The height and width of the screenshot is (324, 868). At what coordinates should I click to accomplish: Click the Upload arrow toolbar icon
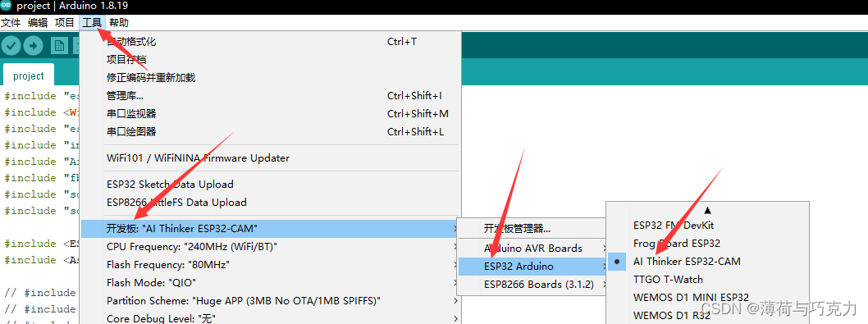33,45
